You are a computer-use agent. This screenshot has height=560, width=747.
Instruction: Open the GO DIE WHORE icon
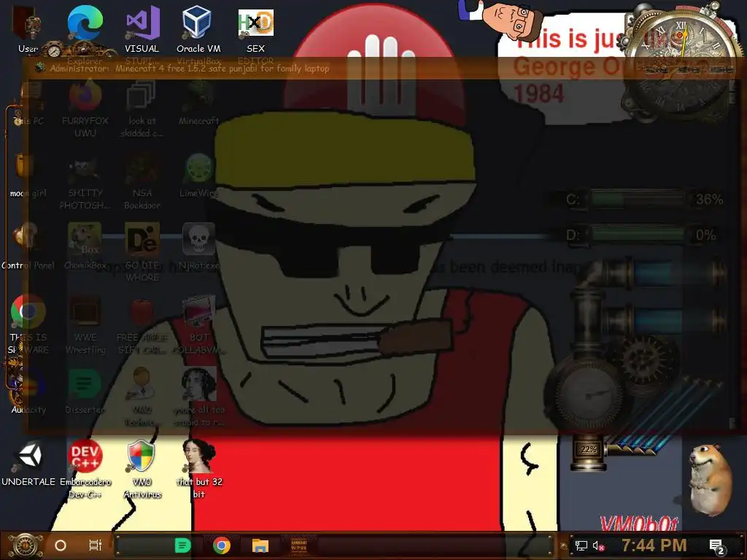(142, 252)
